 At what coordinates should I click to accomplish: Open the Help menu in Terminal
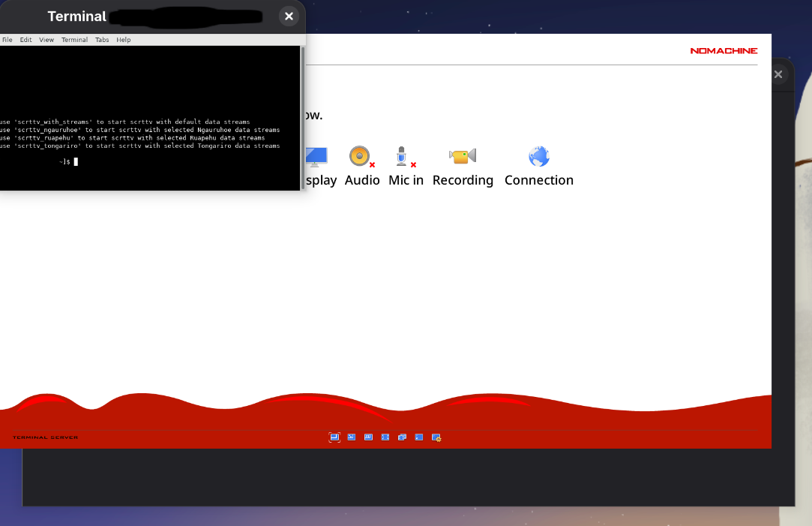123,40
